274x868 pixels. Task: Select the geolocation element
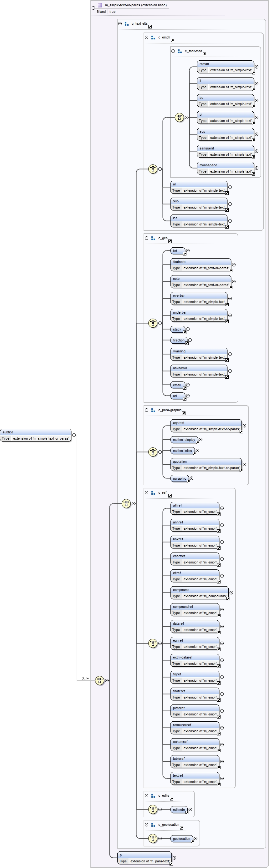pyautogui.click(x=181, y=838)
